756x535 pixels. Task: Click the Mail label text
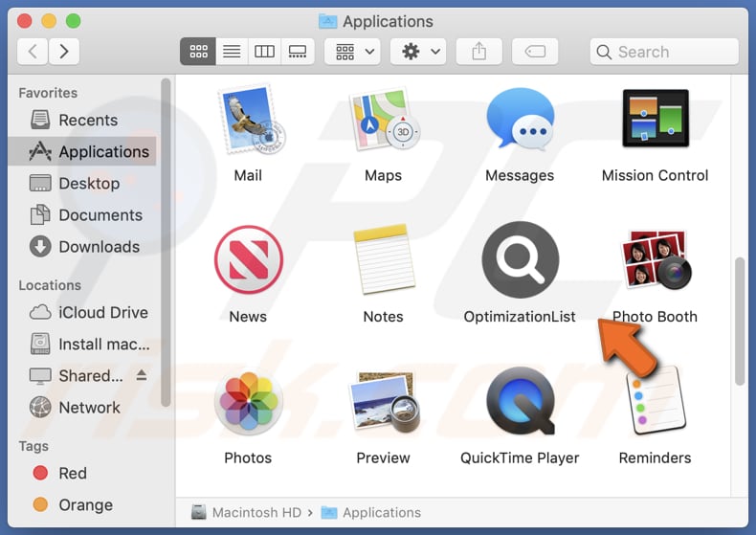click(x=248, y=175)
